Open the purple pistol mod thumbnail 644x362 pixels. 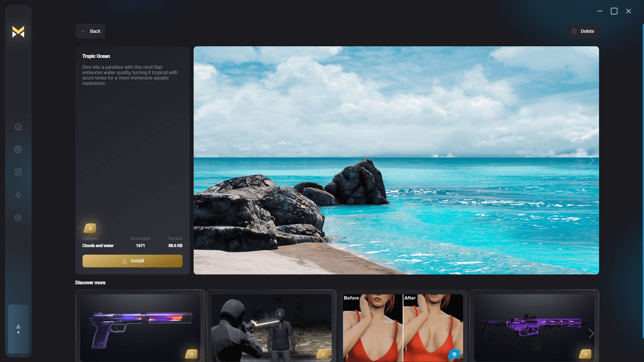[140, 327]
